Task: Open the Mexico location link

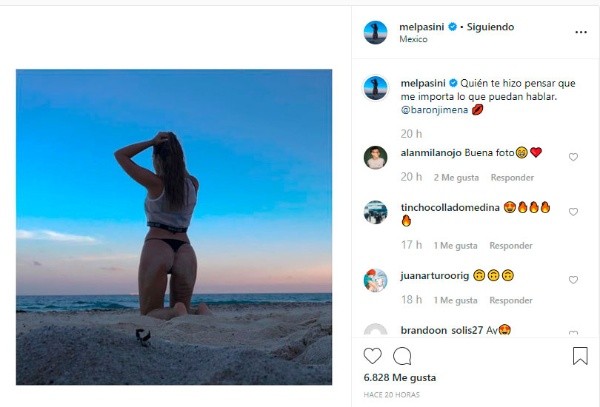Action: click(413, 39)
